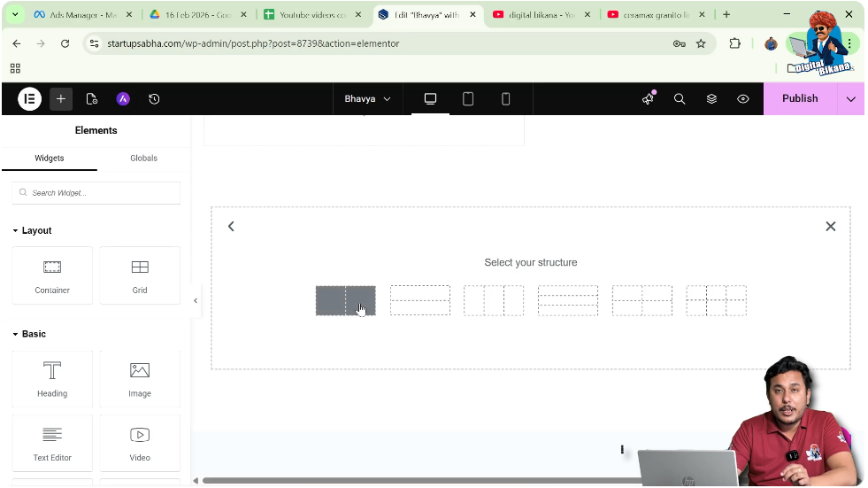Switch to tablet device view
Screen dimensions: 868x488
pyautogui.click(x=468, y=98)
